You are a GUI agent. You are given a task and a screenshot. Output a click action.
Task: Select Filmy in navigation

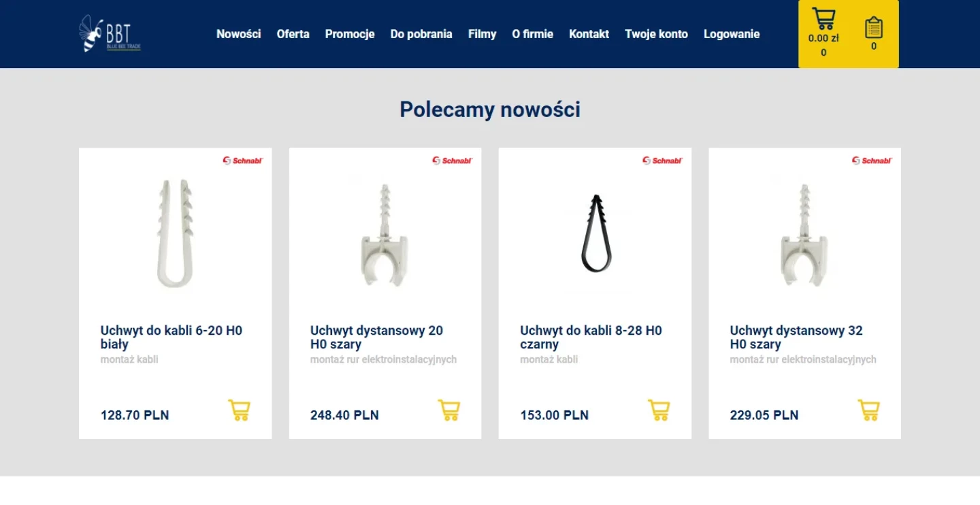click(483, 34)
